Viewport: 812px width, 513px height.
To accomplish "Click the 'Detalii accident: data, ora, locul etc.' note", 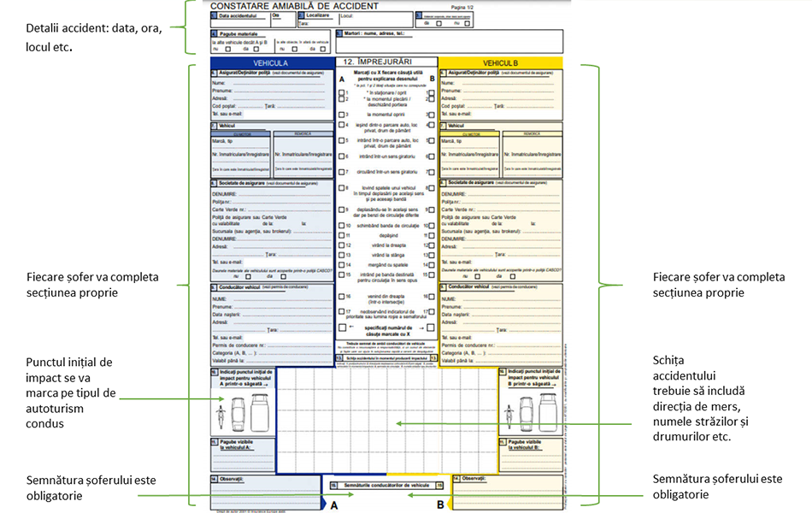I will tap(94, 38).
